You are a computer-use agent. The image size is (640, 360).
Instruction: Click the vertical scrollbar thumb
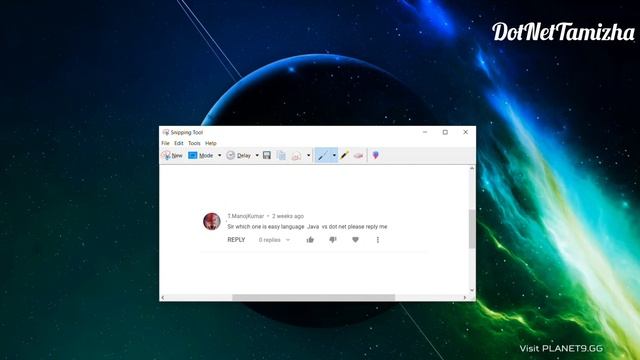pyautogui.click(x=472, y=229)
